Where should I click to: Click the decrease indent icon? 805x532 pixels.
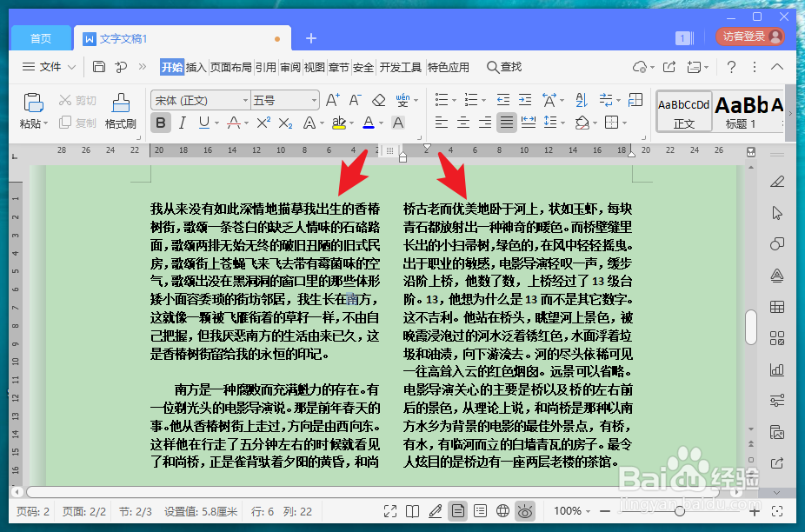[x=502, y=100]
